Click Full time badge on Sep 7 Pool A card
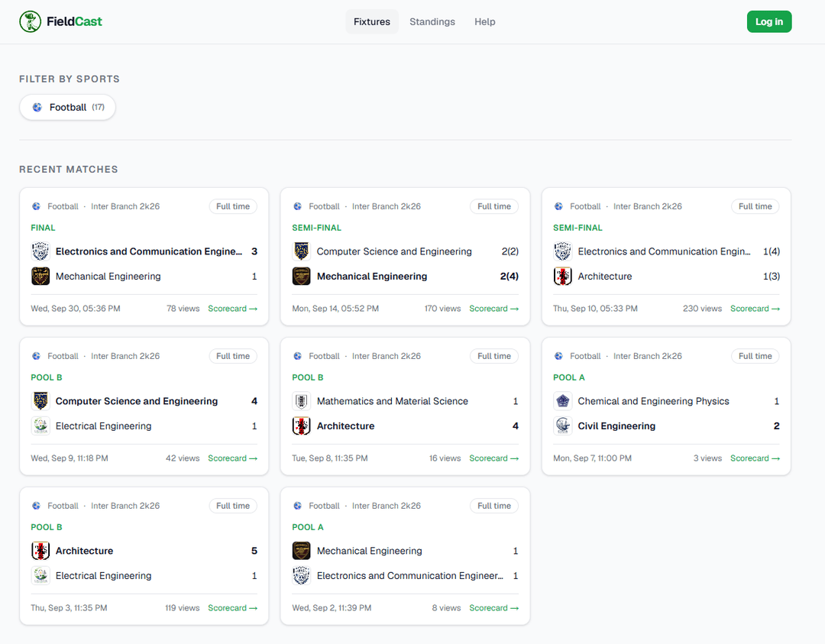Image resolution: width=825 pixels, height=644 pixels. (755, 356)
